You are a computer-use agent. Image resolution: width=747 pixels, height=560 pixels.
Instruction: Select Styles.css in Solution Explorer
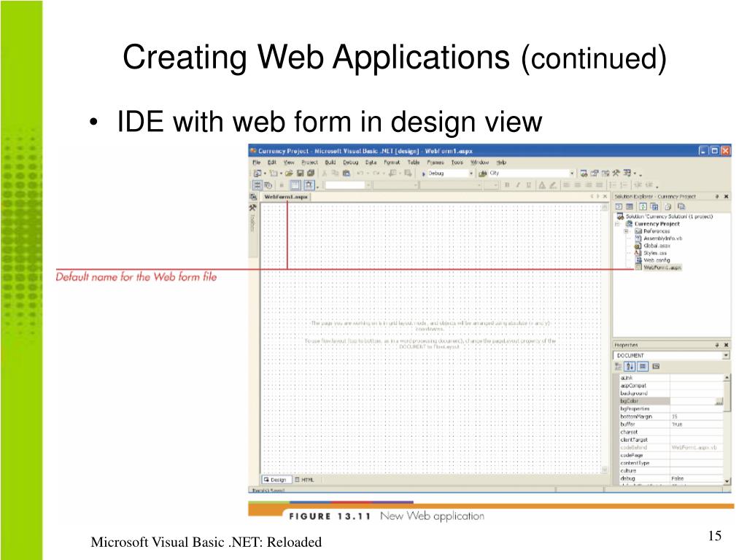(x=655, y=253)
